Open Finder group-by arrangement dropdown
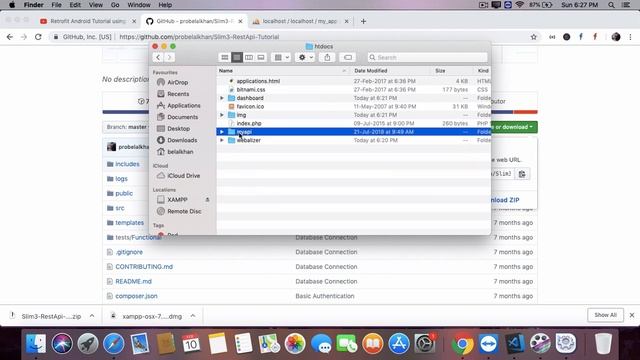640x360 pixels. coord(281,58)
